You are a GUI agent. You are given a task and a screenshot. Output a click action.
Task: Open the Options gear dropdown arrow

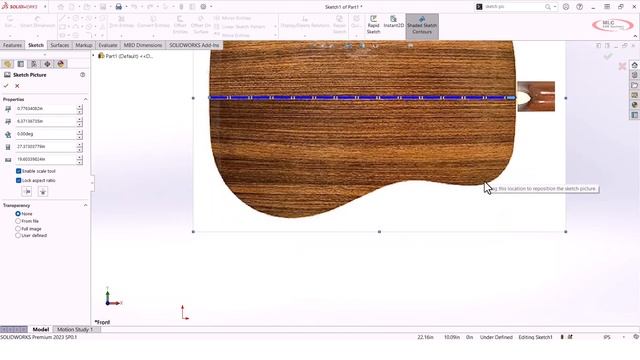click(x=211, y=7)
